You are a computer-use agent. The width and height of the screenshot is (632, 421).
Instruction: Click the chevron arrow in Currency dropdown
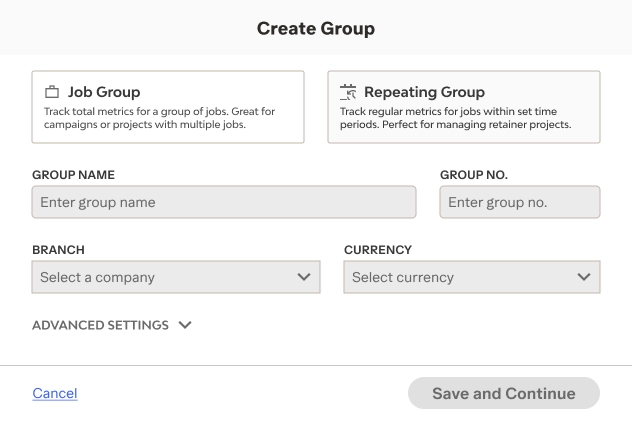click(584, 277)
